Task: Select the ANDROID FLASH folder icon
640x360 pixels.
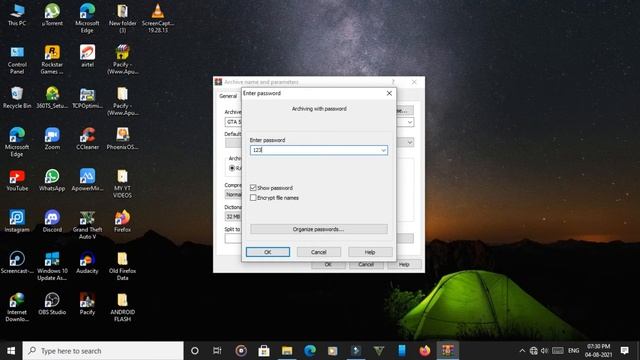Action: tap(122, 308)
